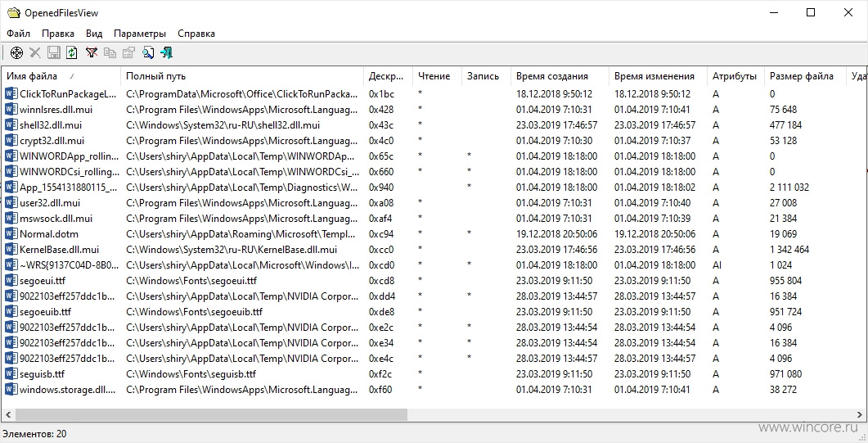868x443 pixels.
Task: Click the properties toolbar icon
Action: click(128, 52)
